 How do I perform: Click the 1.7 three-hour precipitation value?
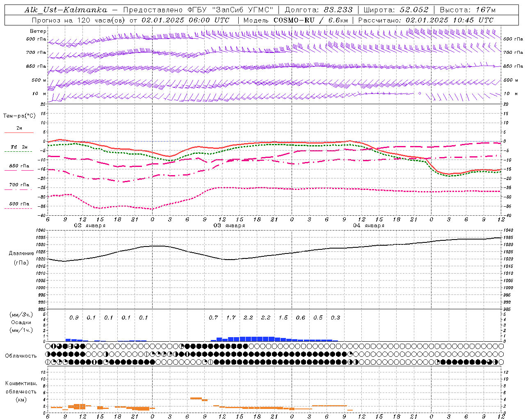tap(231, 318)
